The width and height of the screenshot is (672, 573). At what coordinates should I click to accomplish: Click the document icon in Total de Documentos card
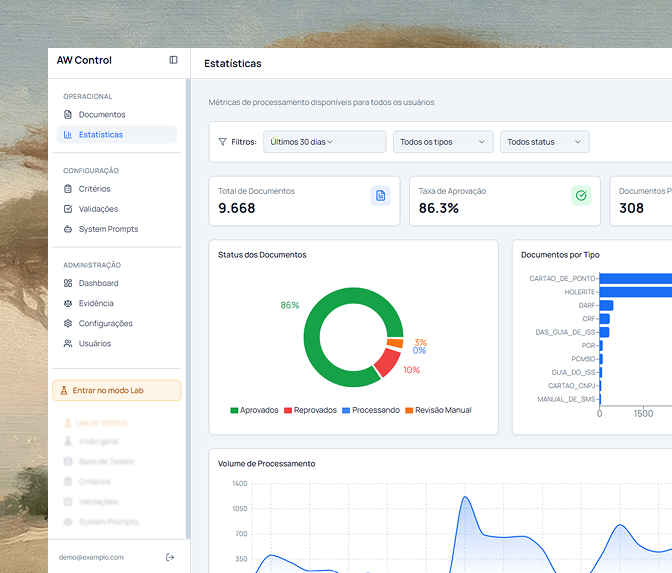point(381,195)
